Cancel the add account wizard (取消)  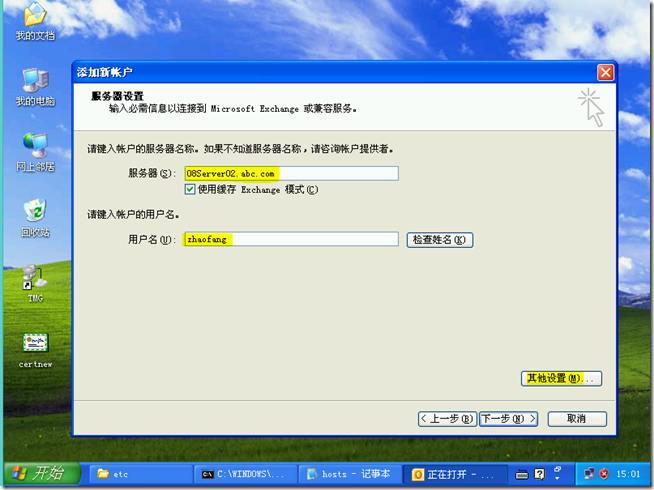pyautogui.click(x=577, y=419)
